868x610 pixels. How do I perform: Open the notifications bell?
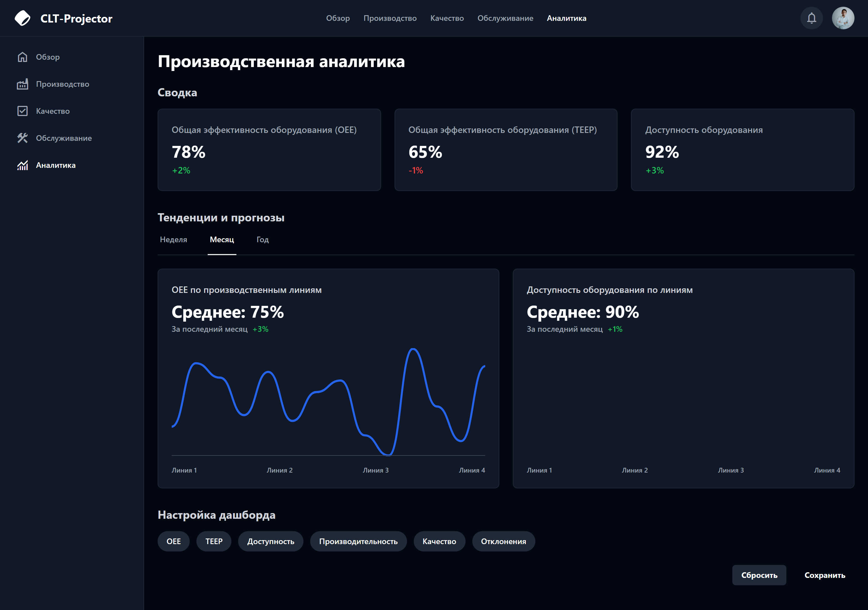[x=811, y=18]
